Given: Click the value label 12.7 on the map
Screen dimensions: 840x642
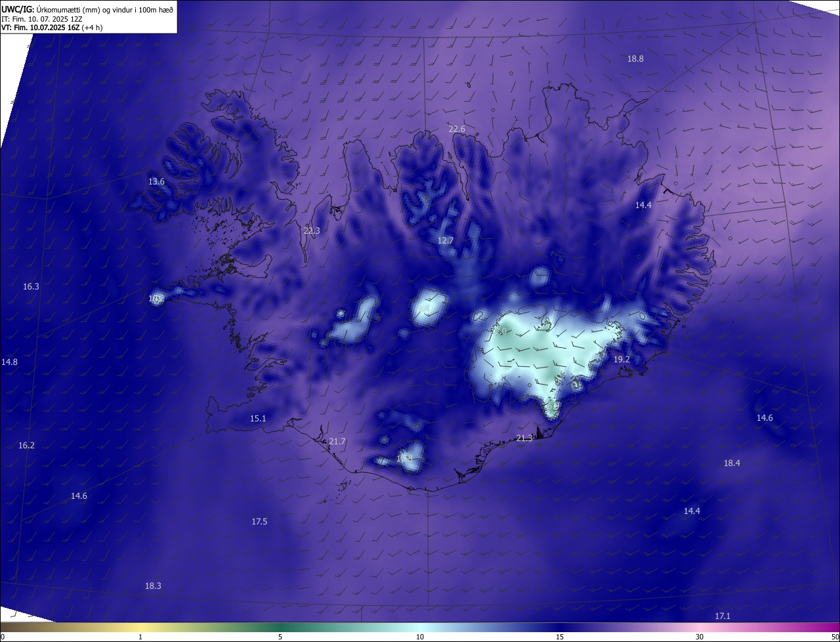Looking at the screenshot, I should pyautogui.click(x=446, y=241).
